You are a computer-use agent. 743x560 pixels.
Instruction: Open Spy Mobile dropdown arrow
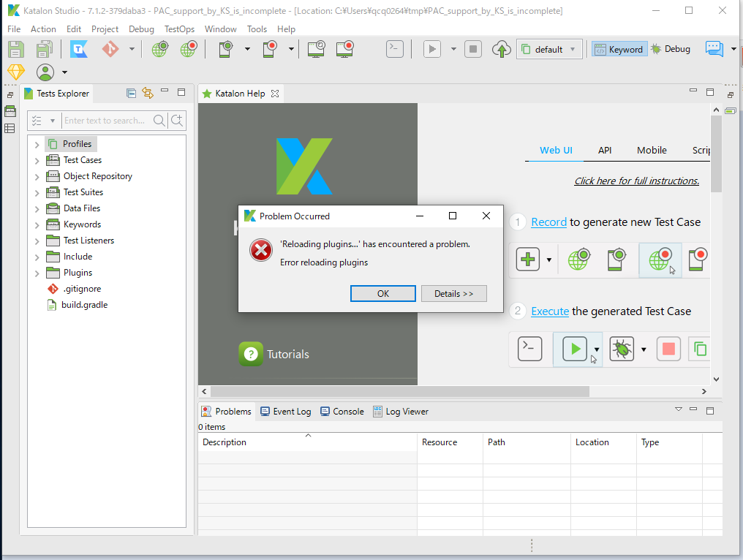[x=247, y=49]
